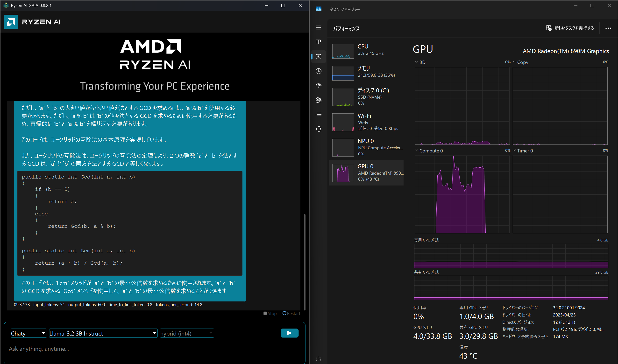Screen dimensions: 618x364
Task: Click the パフォーマンス page heading
Action: pos(346,28)
